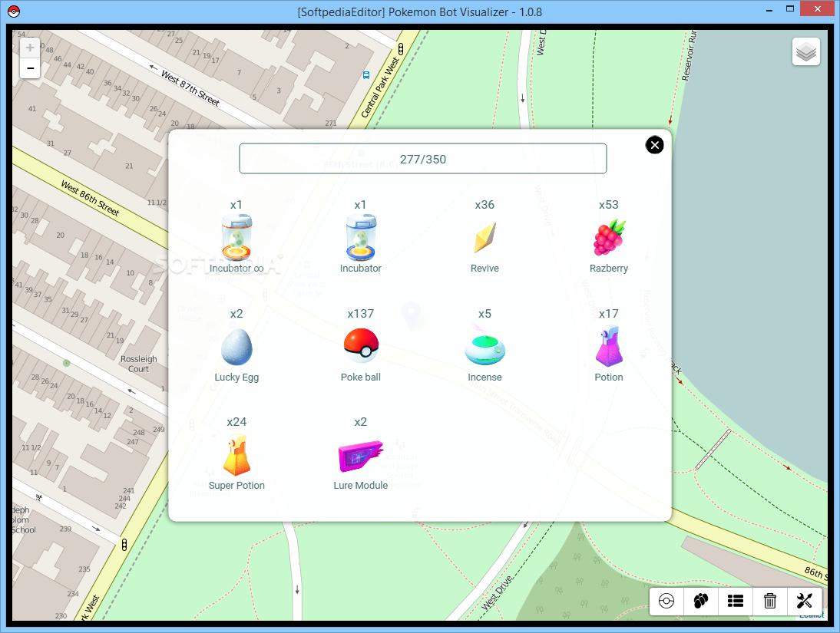The height and width of the screenshot is (633, 840).
Task: Click the 'Potion' label under the purple bottle
Action: point(609,377)
